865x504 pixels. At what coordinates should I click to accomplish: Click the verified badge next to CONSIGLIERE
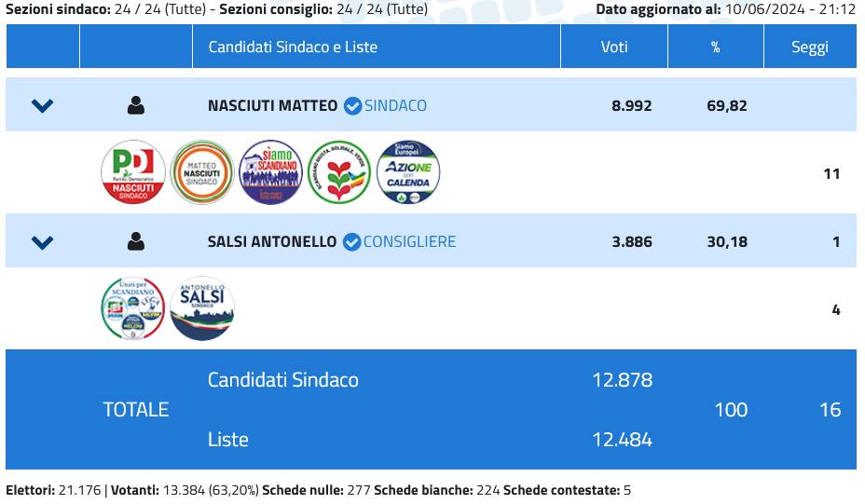point(351,242)
